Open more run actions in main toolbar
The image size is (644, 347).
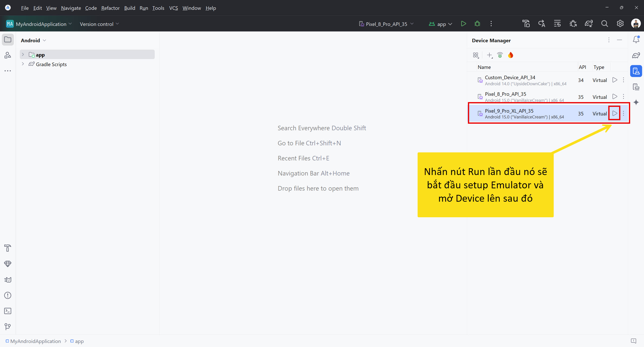pyautogui.click(x=491, y=24)
